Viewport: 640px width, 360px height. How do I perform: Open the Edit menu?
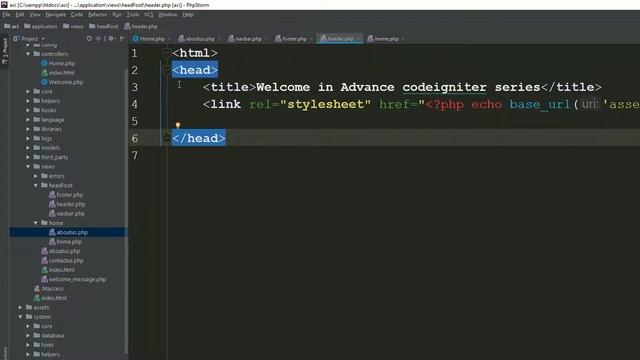(20, 15)
